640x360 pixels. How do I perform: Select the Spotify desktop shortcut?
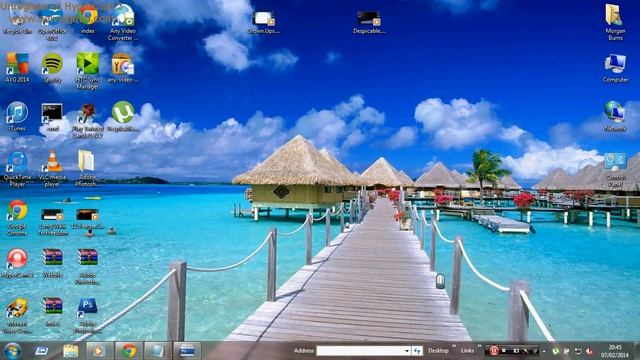point(52,68)
